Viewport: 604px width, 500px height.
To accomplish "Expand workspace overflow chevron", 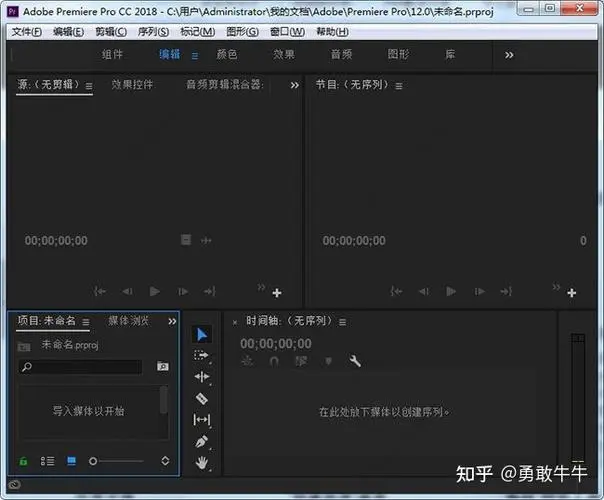I will click(x=509, y=55).
